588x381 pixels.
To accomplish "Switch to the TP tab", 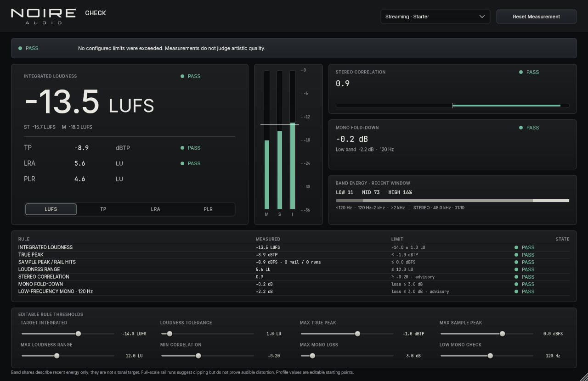I will (x=103, y=209).
